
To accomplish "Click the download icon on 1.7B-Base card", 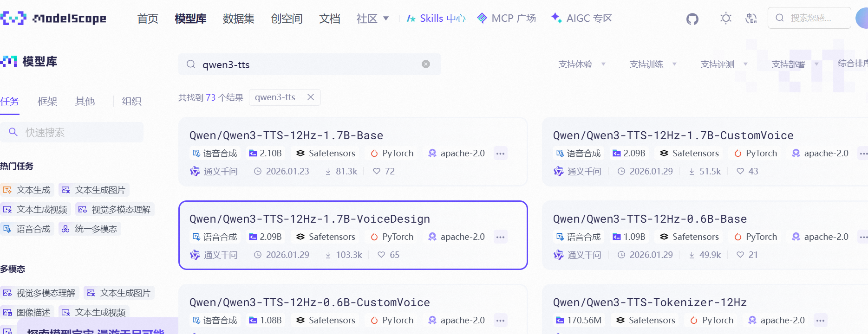I will click(328, 171).
